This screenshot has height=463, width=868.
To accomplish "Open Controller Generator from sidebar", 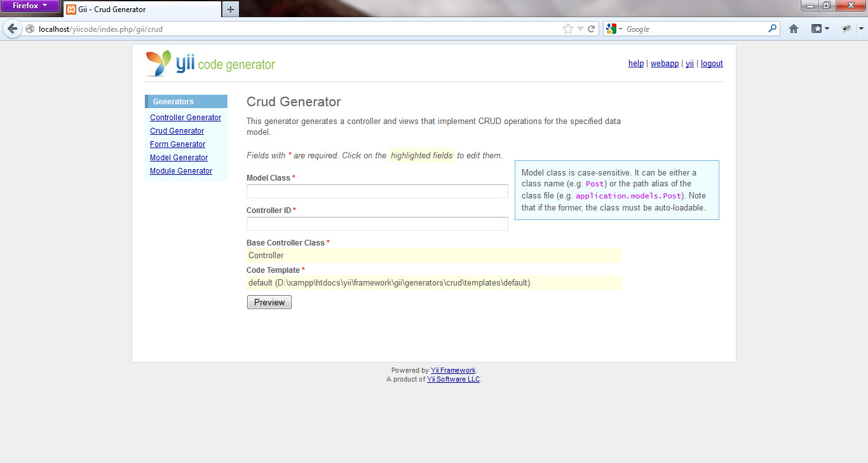I will point(186,118).
